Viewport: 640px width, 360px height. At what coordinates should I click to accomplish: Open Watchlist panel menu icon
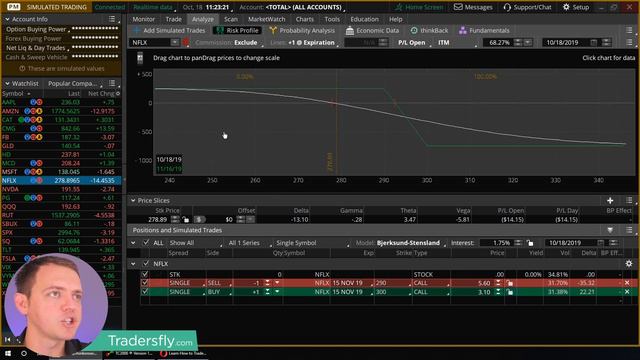(112, 83)
